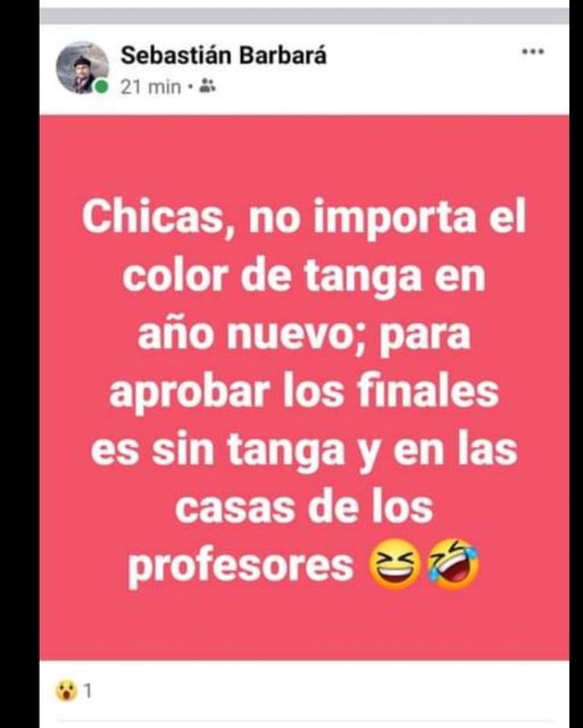
Task: Click the red post background area
Action: [304, 387]
